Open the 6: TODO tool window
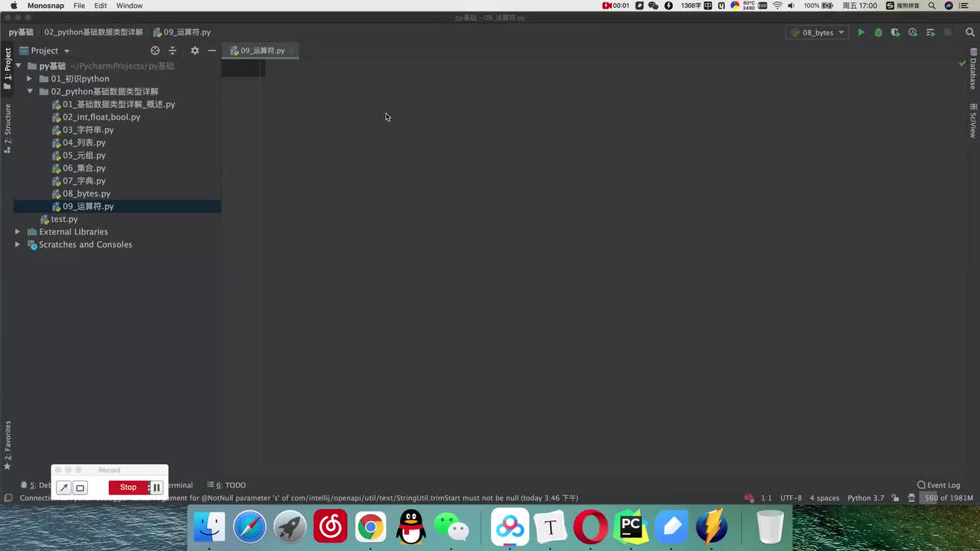Image resolution: width=980 pixels, height=551 pixels. coord(225,485)
